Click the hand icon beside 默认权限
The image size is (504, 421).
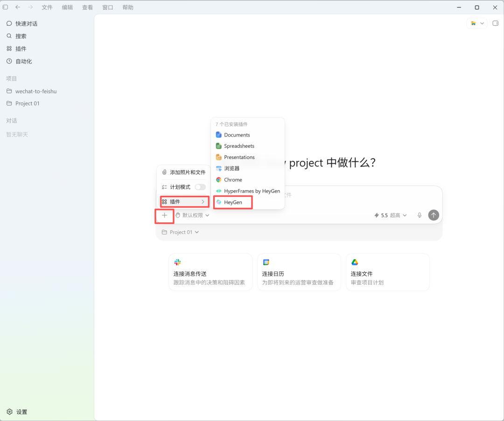point(178,215)
